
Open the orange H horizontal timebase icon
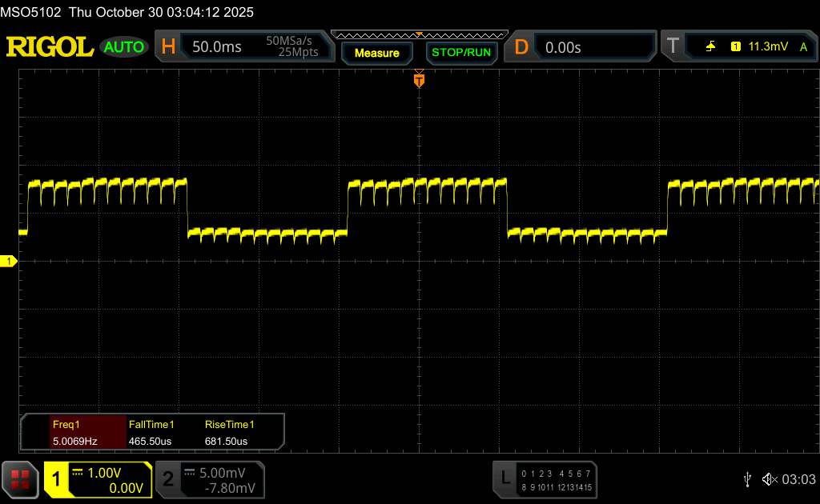point(168,47)
